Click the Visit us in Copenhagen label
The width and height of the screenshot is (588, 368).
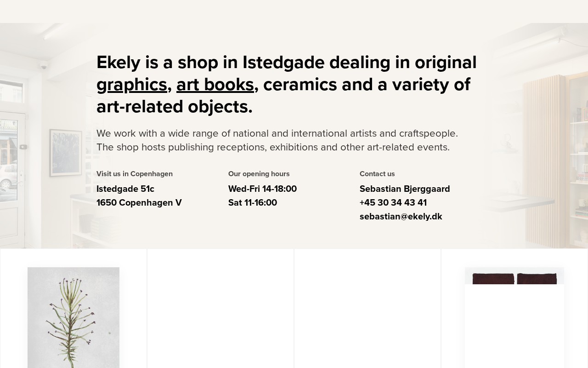tap(135, 174)
